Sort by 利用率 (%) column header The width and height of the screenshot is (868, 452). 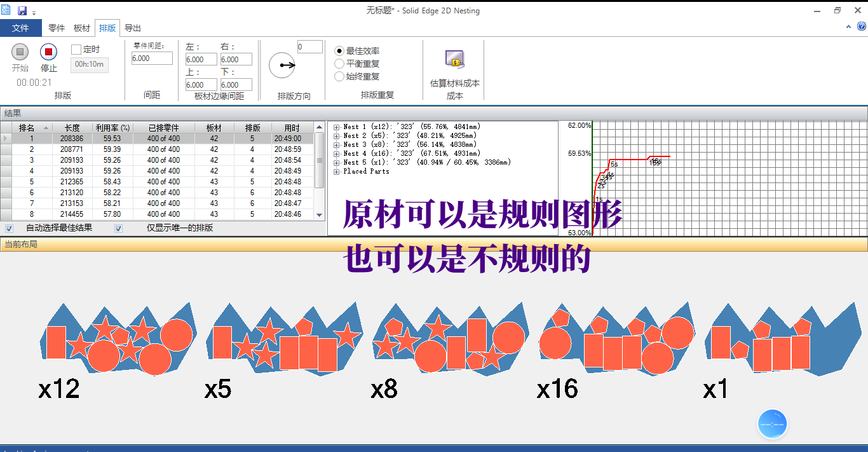[x=112, y=128]
